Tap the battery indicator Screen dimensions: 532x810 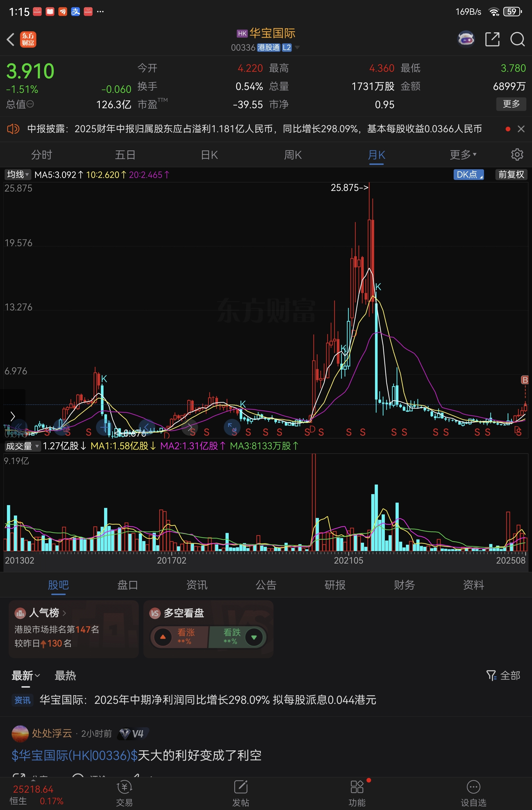pyautogui.click(x=512, y=12)
